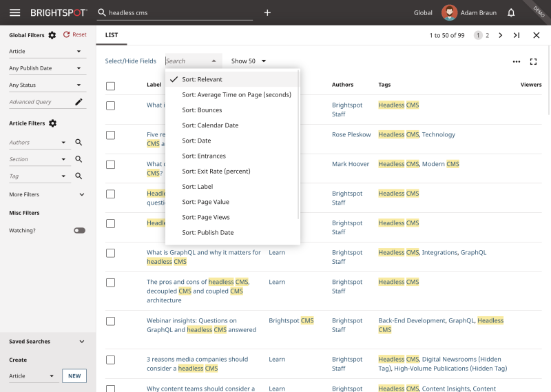Select Sort: Bounces option
This screenshot has width=551, height=392.
click(232, 110)
